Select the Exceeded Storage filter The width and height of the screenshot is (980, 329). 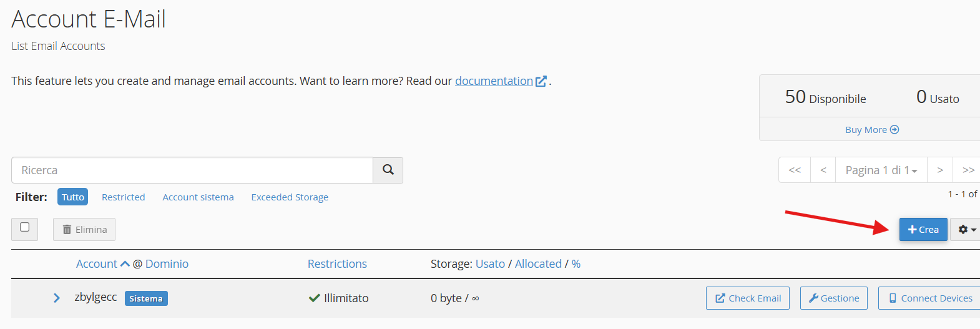(290, 197)
